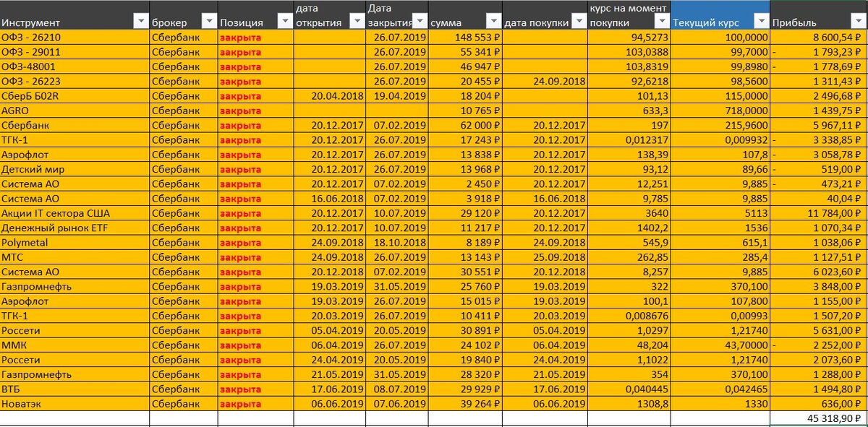
Task: Open the Прибыль column filter dropdown
Action: click(858, 22)
